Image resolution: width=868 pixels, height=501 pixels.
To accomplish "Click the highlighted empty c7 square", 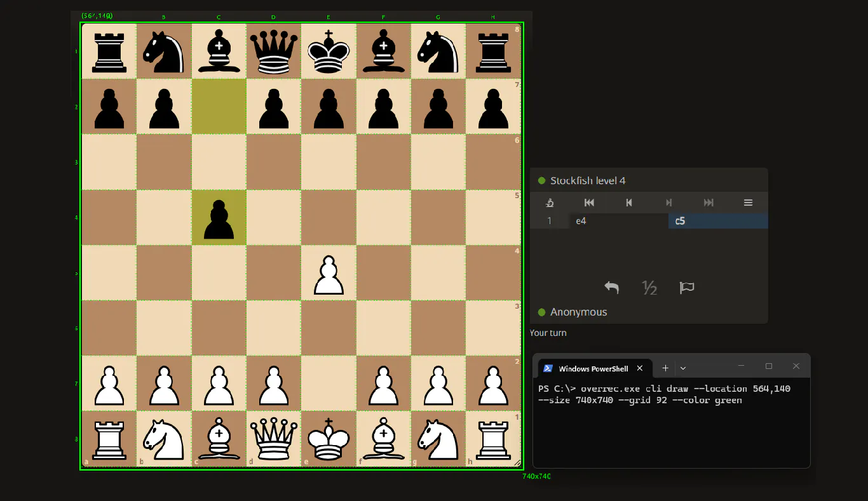I will click(x=219, y=107).
